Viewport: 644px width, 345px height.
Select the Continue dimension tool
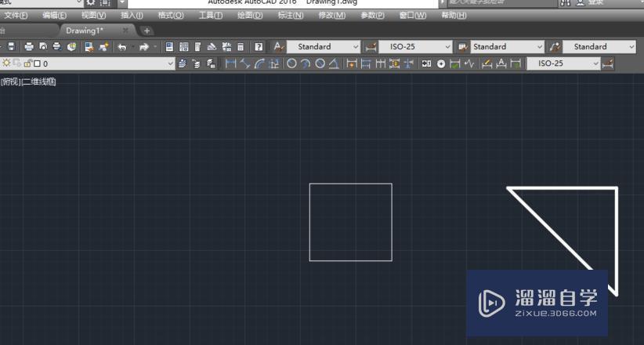[380, 64]
